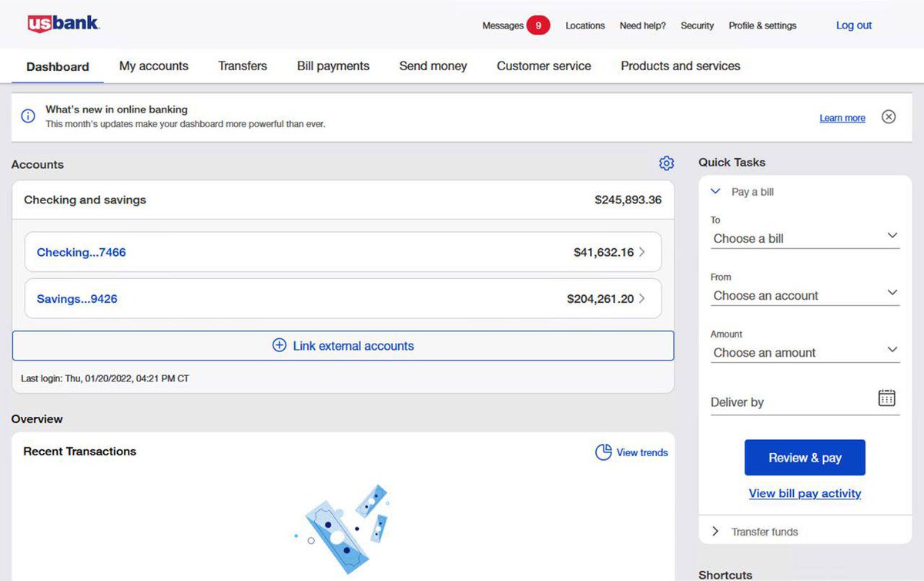This screenshot has width=924, height=581.
Task: Expand the Transfer funds section
Action: coord(715,532)
